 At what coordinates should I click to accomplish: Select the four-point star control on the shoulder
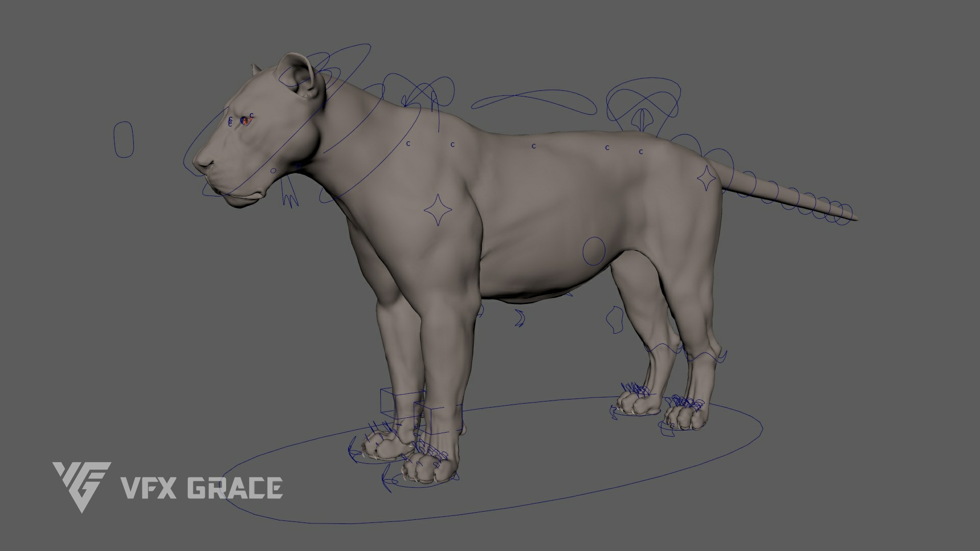pyautogui.click(x=438, y=209)
